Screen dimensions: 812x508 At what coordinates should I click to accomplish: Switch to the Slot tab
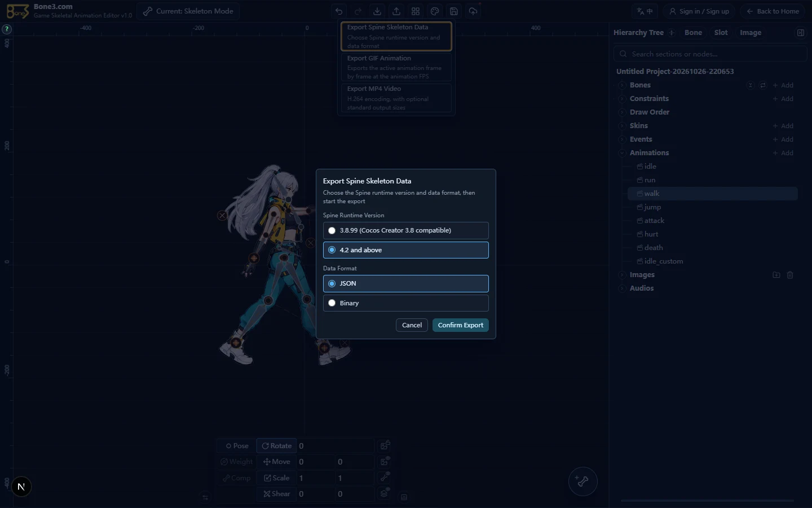(x=721, y=33)
